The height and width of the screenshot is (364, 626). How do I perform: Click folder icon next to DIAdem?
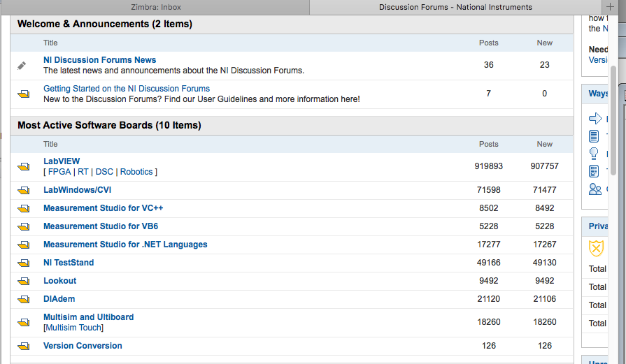click(24, 300)
